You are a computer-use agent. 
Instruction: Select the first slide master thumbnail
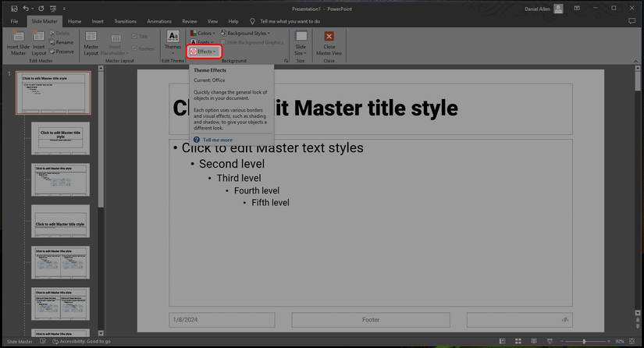[53, 93]
